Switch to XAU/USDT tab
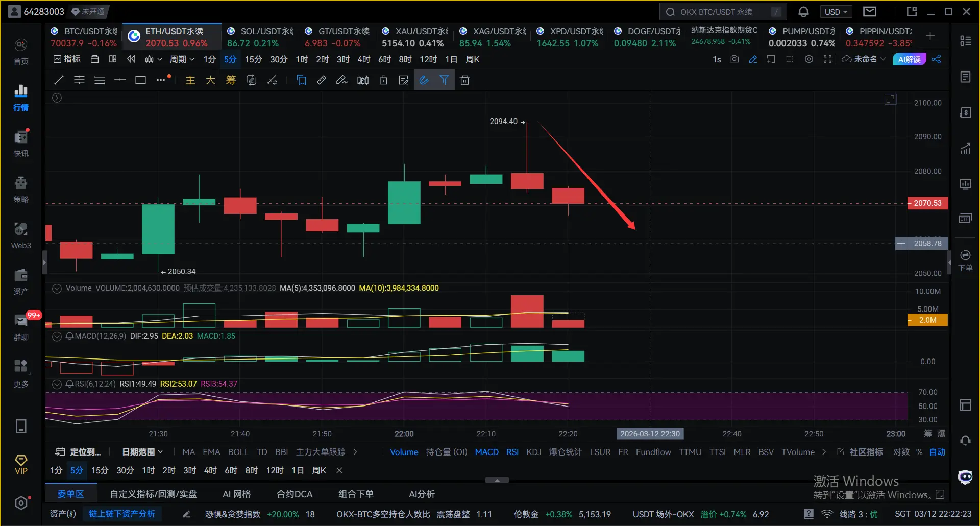 point(415,37)
